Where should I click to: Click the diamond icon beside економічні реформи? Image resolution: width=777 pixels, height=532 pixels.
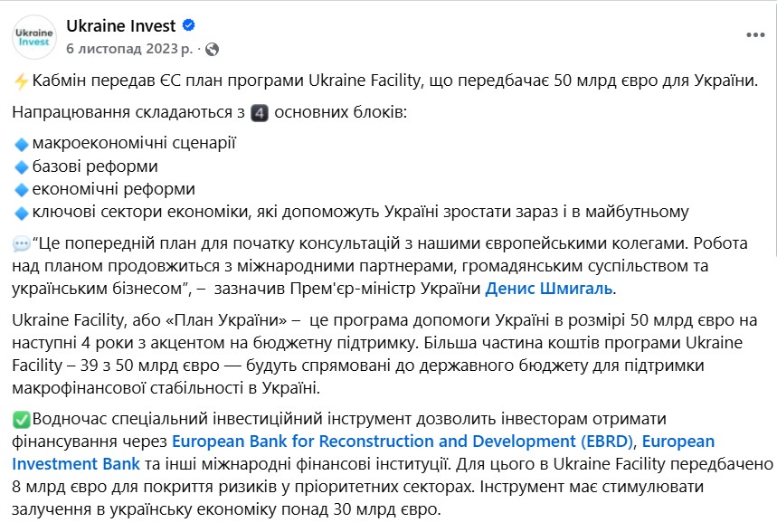coord(19,191)
